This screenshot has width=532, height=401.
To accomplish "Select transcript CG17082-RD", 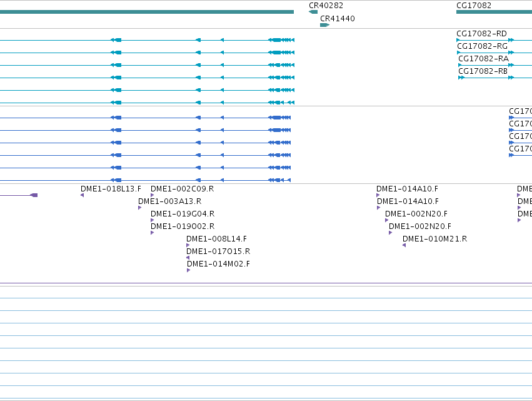I will tap(481, 34).
